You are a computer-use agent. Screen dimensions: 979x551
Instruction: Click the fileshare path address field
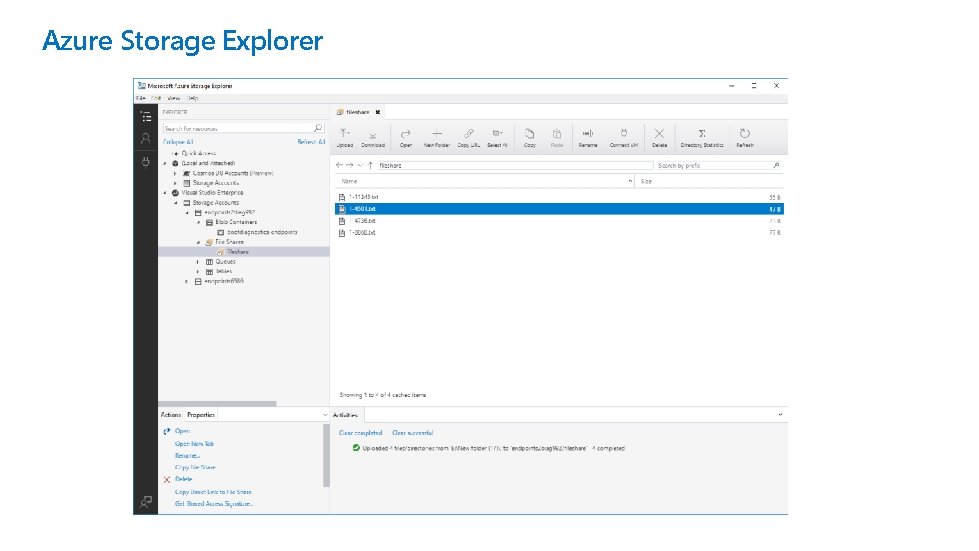pos(514,165)
